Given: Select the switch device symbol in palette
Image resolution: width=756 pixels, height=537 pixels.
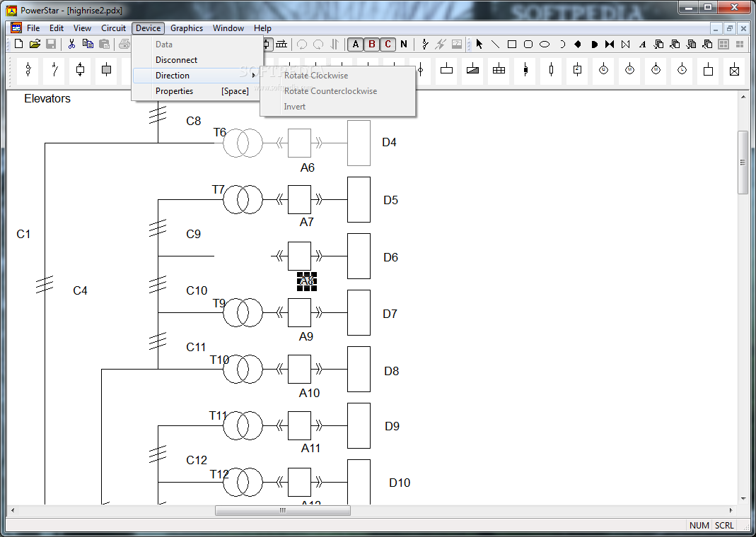Looking at the screenshot, I should 54,71.
